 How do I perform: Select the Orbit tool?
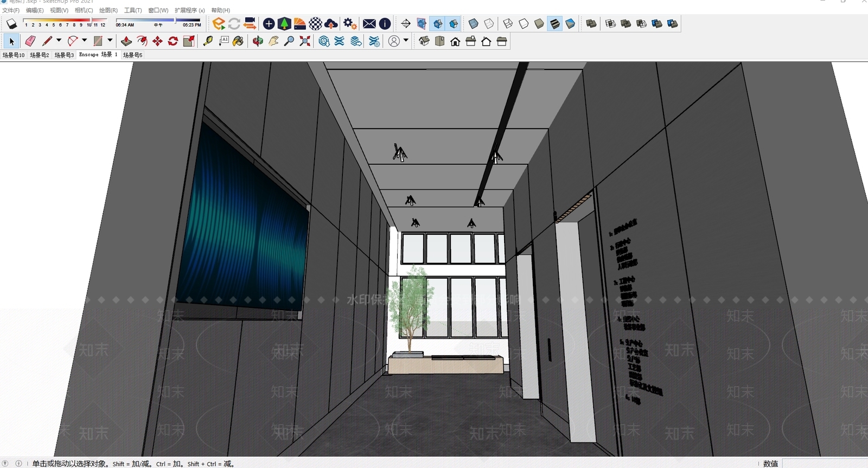(258, 41)
